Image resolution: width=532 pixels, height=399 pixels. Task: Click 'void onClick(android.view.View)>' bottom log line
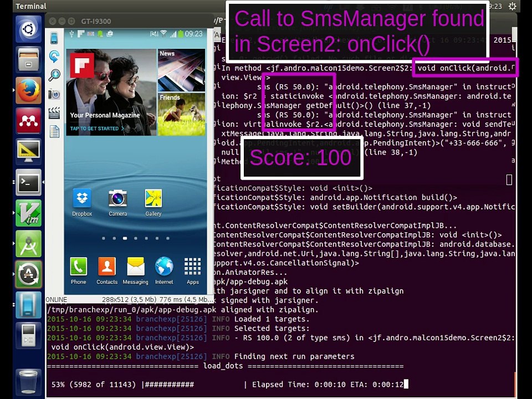pos(122,347)
